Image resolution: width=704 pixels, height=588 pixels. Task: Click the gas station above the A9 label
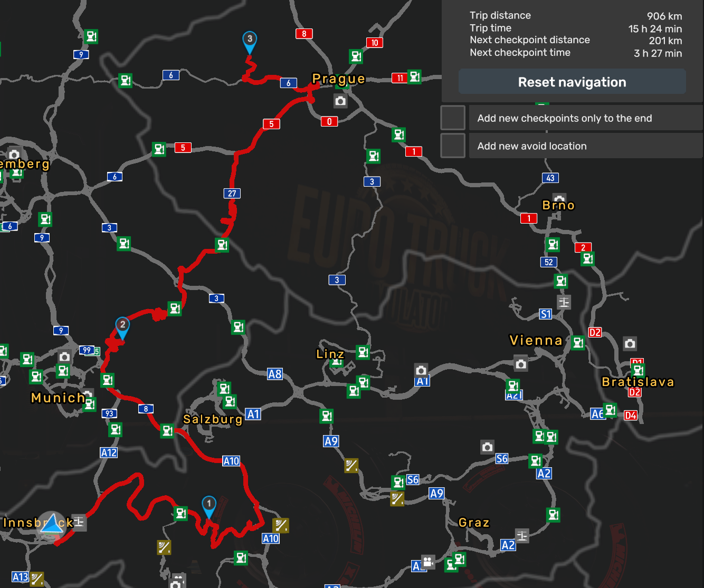point(327,416)
